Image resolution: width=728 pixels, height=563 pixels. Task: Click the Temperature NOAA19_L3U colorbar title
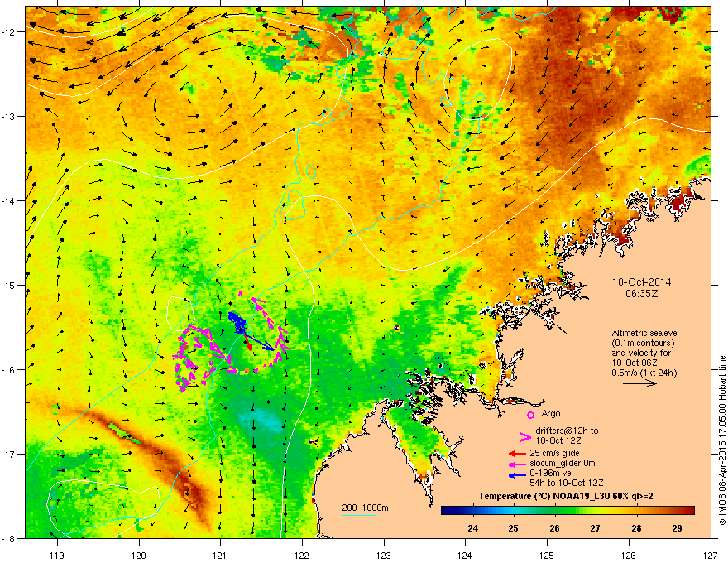click(566, 496)
